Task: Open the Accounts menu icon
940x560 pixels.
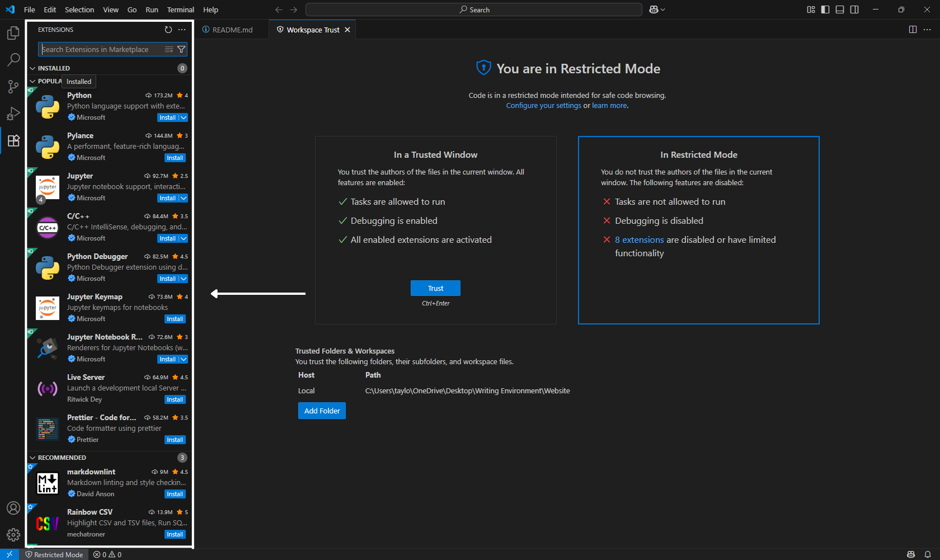Action: click(13, 508)
